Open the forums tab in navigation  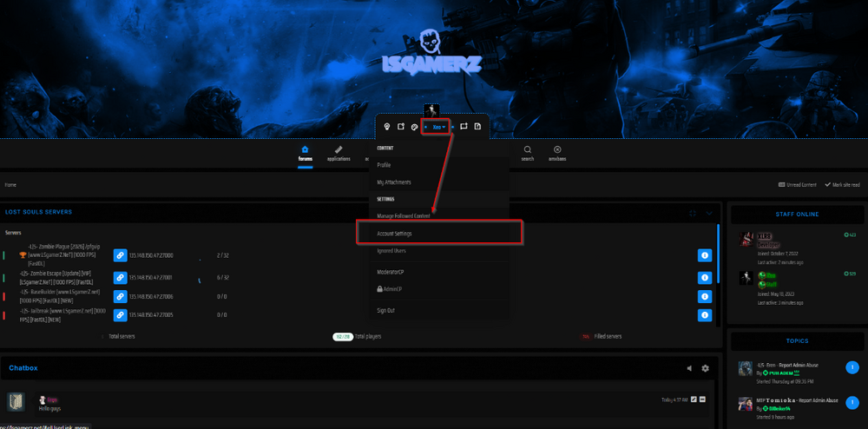tap(306, 153)
